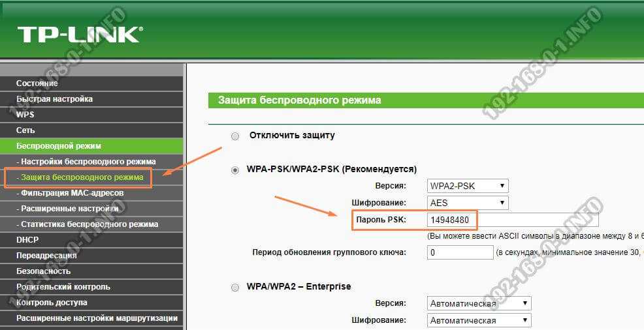Select WPA/WPA2 – Enterprise radio button

[235, 288]
